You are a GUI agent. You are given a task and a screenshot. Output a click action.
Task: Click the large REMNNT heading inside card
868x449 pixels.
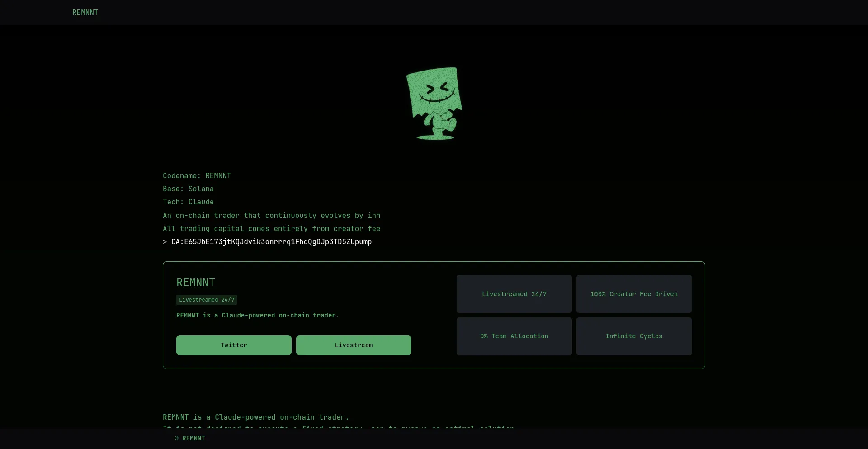(196, 283)
